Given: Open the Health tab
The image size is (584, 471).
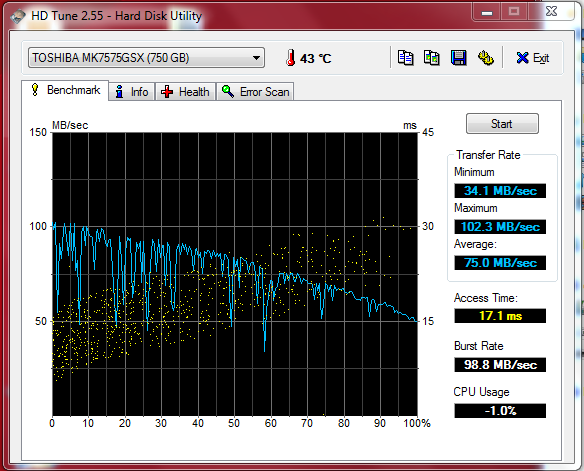Looking at the screenshot, I should 185,92.
